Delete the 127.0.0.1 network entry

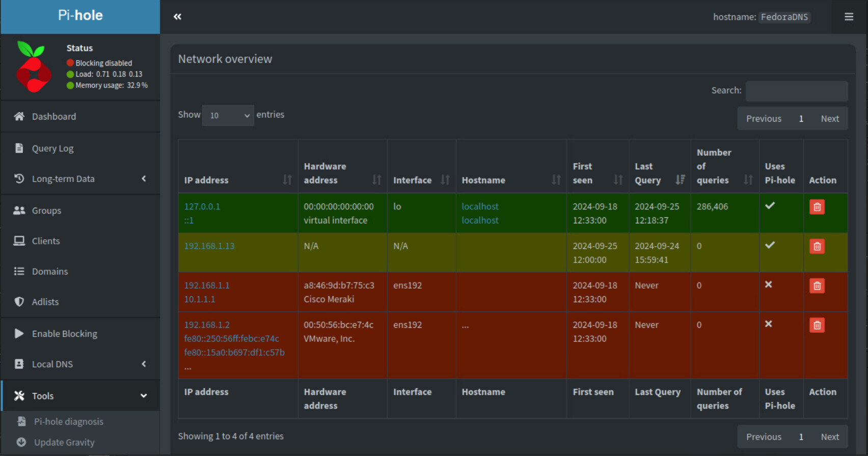tap(817, 207)
